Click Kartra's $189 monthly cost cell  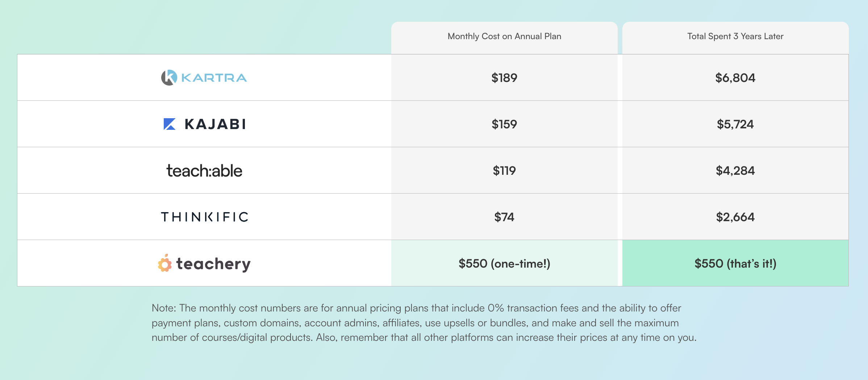[x=504, y=78]
